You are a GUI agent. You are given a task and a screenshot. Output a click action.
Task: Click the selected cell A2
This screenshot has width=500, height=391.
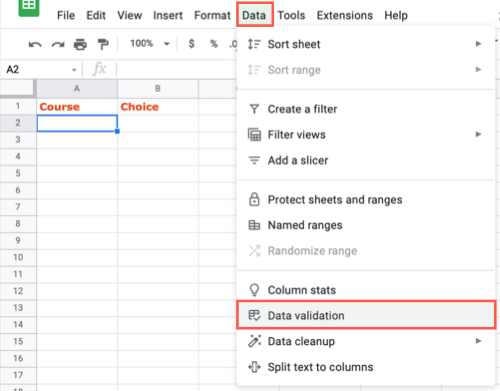[x=77, y=123]
